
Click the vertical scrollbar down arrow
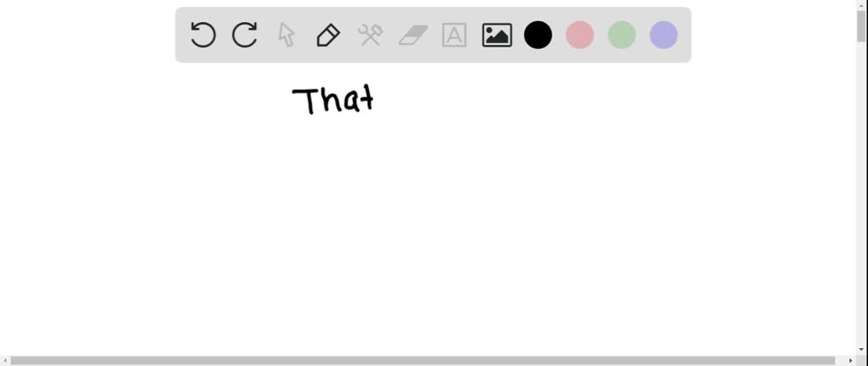point(861,351)
